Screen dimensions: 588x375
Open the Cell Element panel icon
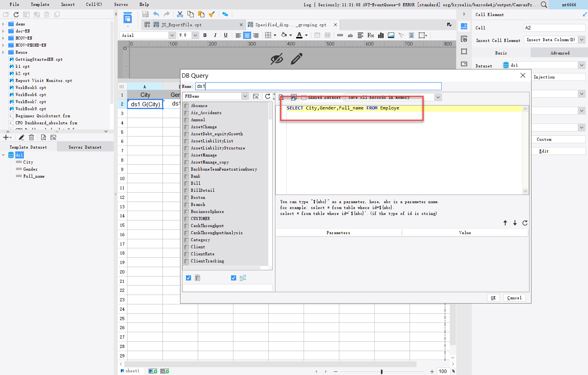464,26
